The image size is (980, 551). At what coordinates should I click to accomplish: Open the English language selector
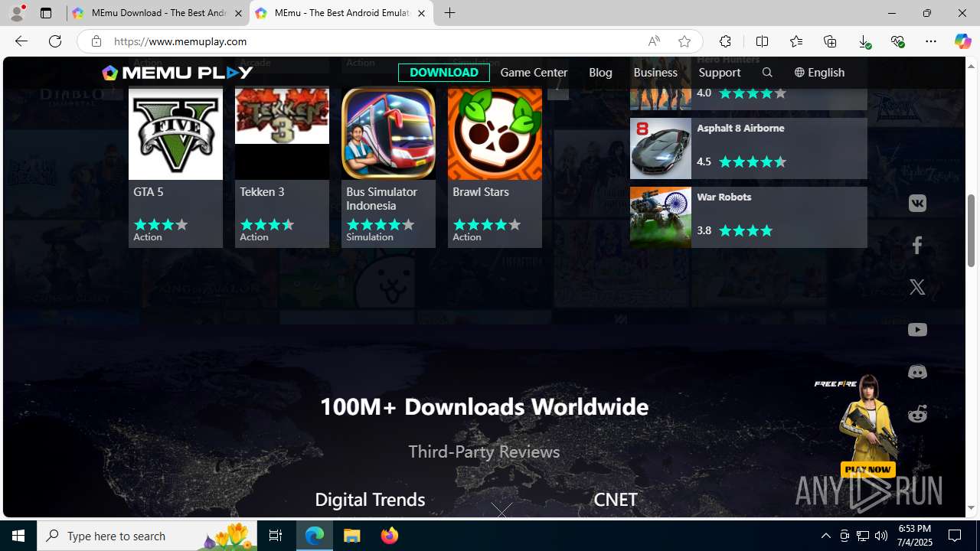[x=819, y=73]
